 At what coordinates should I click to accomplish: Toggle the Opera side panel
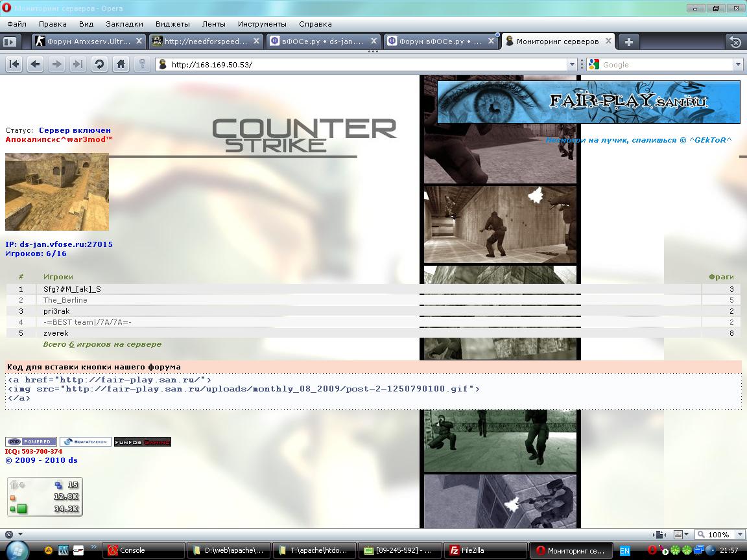click(10, 41)
